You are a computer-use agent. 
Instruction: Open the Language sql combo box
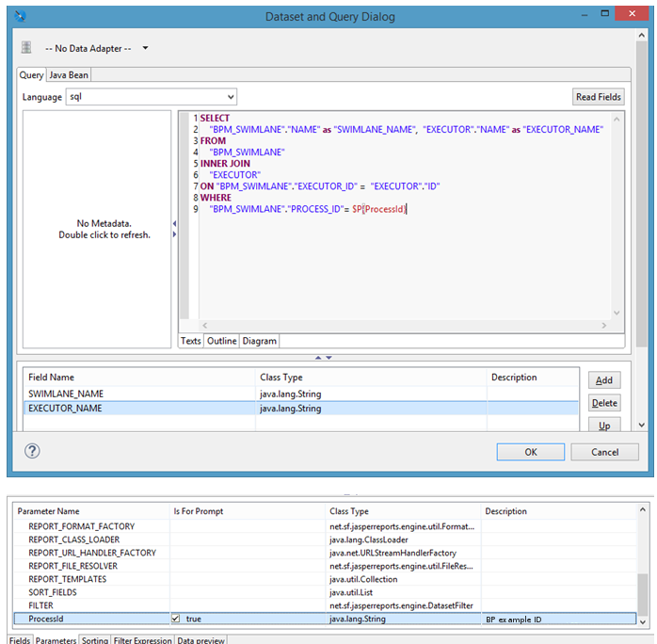[151, 97]
